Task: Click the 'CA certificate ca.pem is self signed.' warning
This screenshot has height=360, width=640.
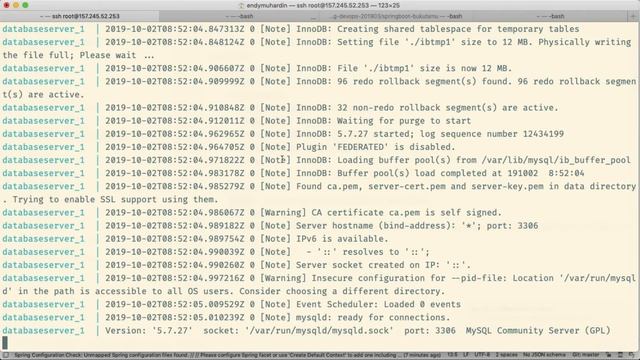Action: [406, 212]
